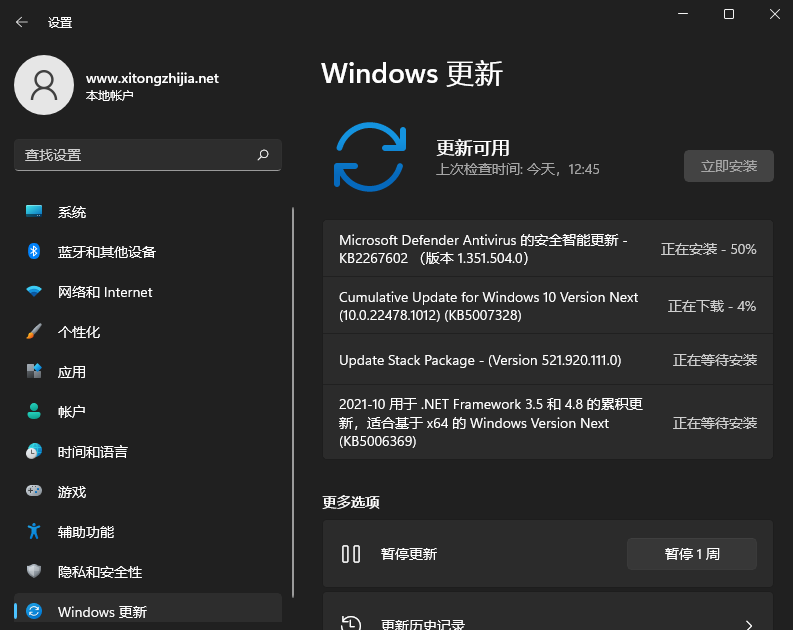The height and width of the screenshot is (630, 793).
Task: Minimize the Settings window
Action: point(683,14)
